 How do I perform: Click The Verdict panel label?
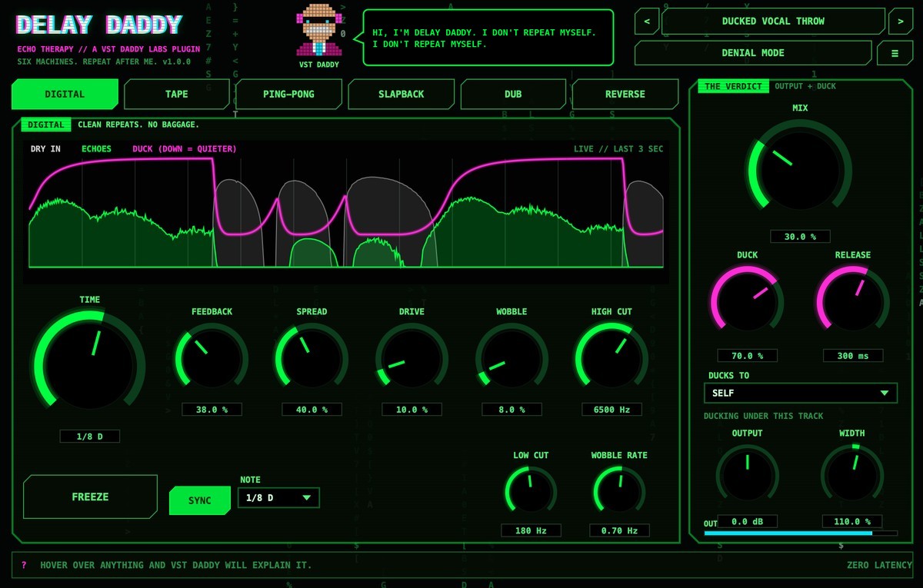coord(734,86)
